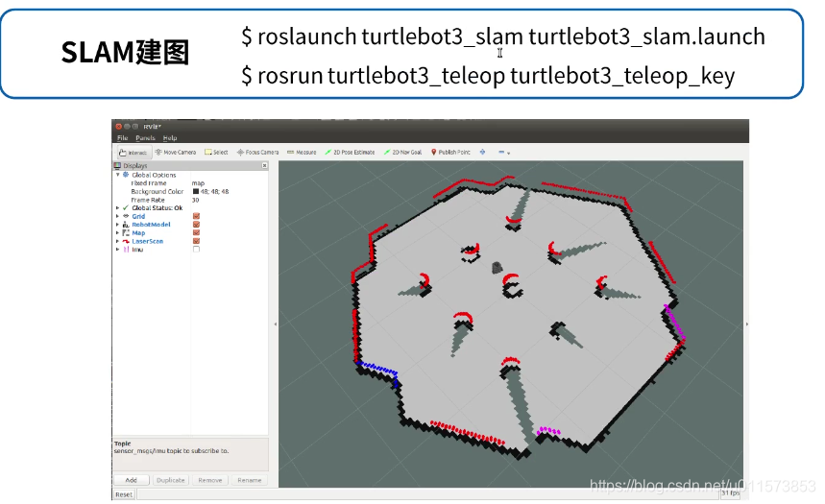This screenshot has height=504, width=825.
Task: Select the LaserScan display name
Action: pos(147,241)
